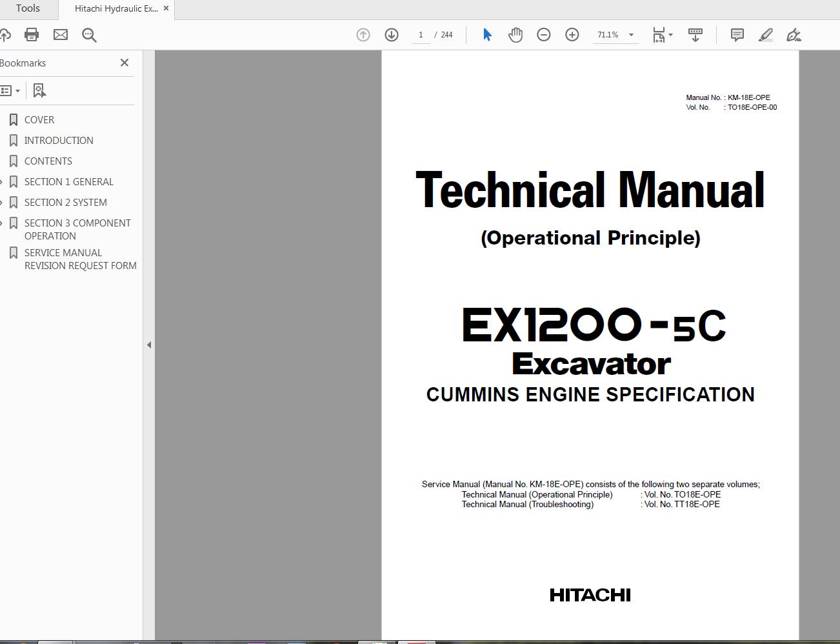Activate the arrow Selection tool
This screenshot has height=644, width=840.
(487, 35)
